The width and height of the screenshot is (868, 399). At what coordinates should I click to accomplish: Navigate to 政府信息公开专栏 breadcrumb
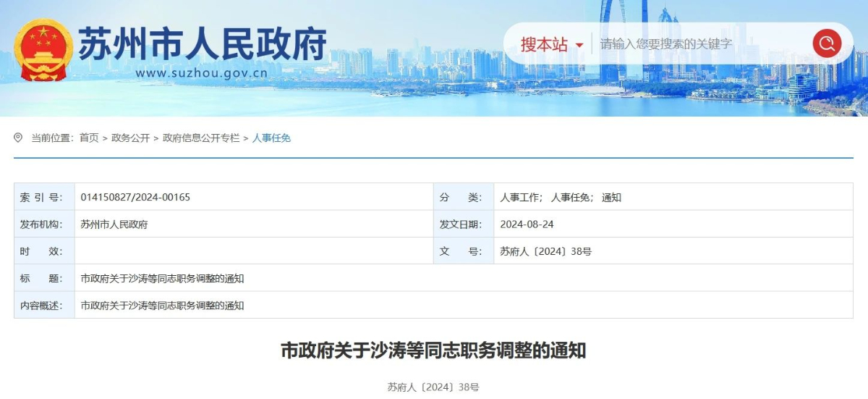tap(200, 138)
